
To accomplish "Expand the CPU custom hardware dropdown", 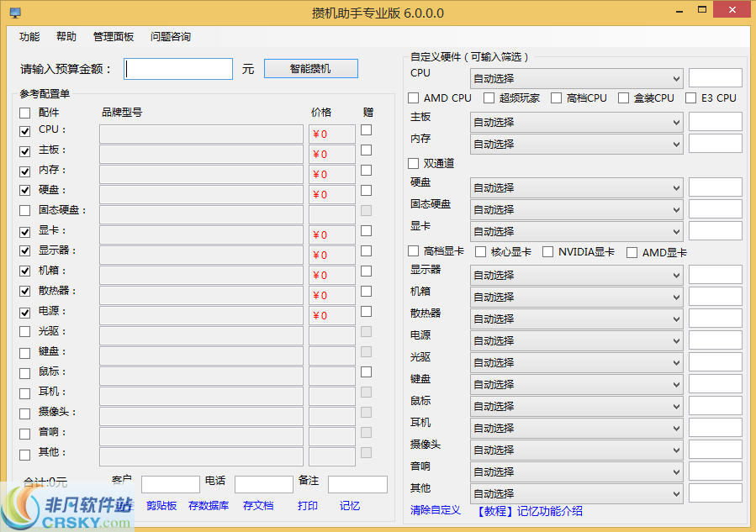I will point(576,79).
